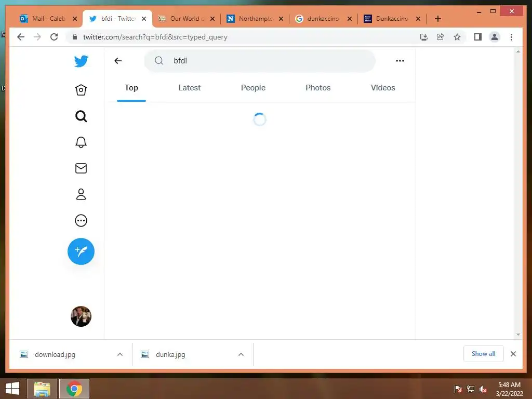Click Show all downloads button

tap(484, 354)
